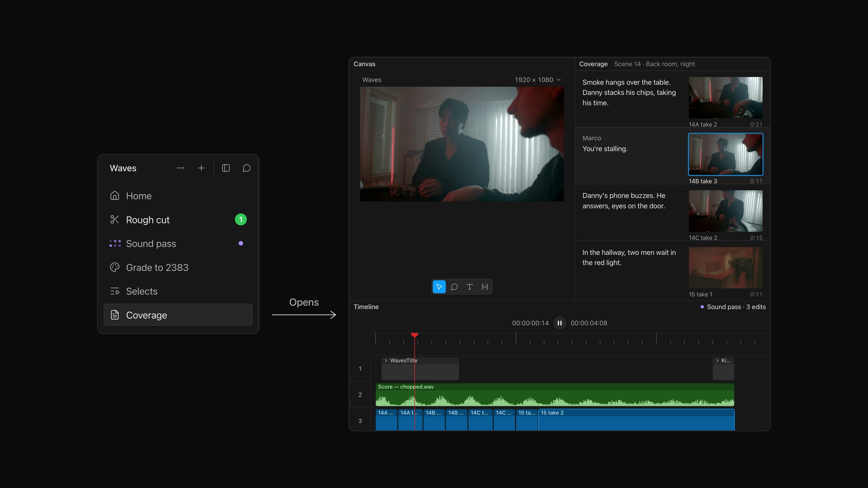
Task: Open the Sound pass item
Action: (178, 244)
